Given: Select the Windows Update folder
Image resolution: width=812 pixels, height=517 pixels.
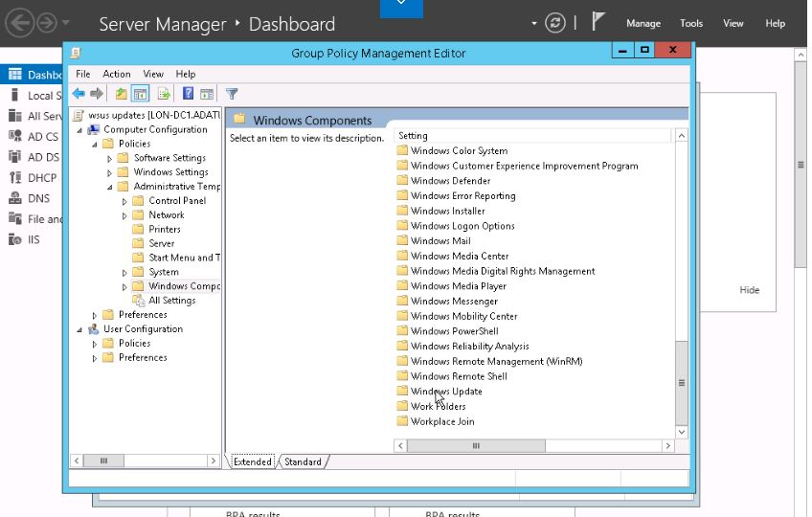Looking at the screenshot, I should (x=446, y=392).
